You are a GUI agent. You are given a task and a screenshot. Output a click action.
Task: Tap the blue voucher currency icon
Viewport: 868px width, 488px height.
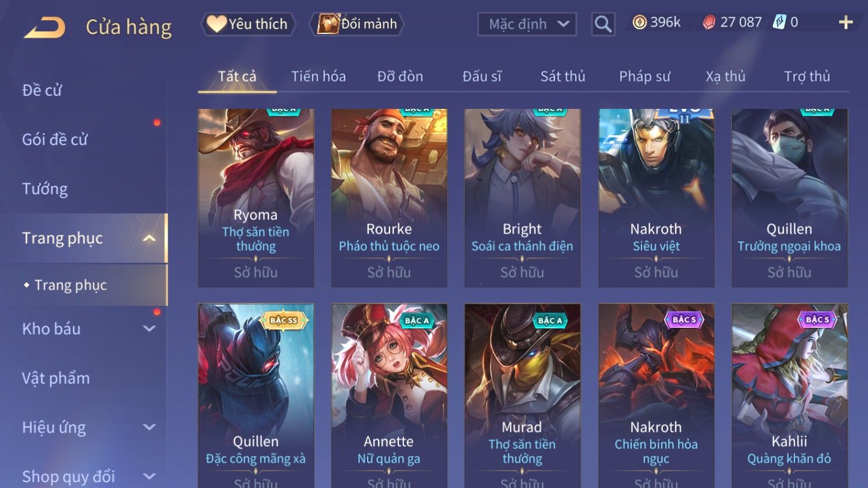point(779,22)
